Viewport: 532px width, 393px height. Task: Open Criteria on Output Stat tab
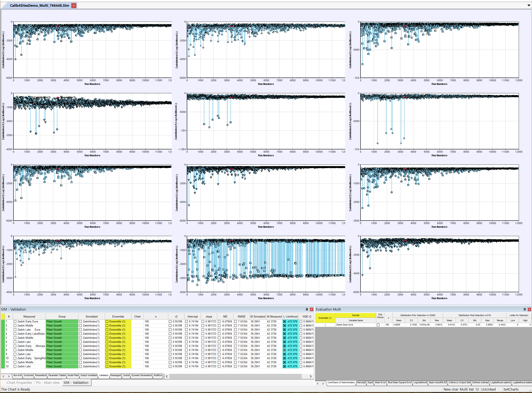tap(459, 383)
